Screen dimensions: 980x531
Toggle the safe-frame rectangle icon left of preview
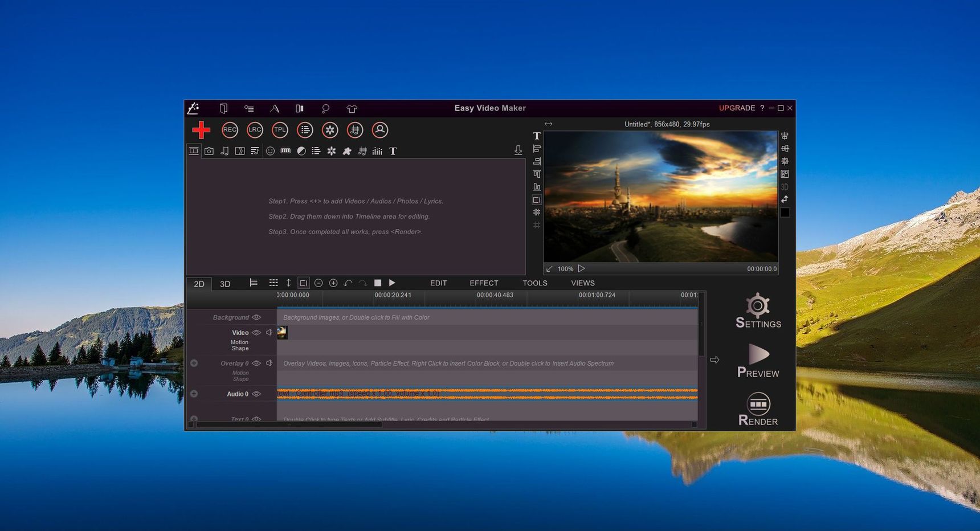pos(537,199)
